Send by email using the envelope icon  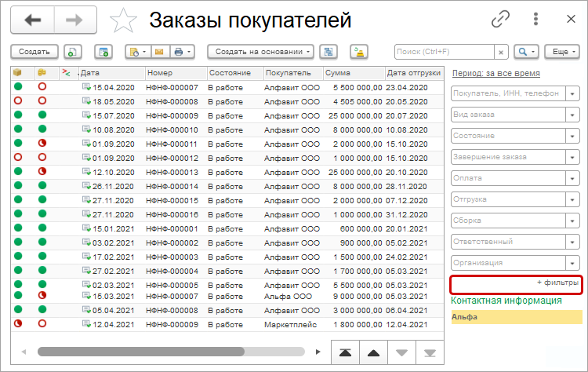(159, 52)
